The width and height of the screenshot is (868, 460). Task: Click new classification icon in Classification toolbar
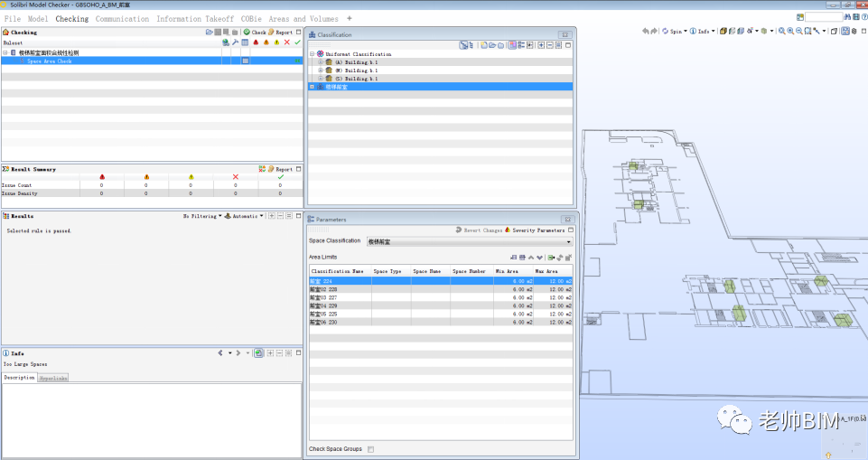point(483,45)
